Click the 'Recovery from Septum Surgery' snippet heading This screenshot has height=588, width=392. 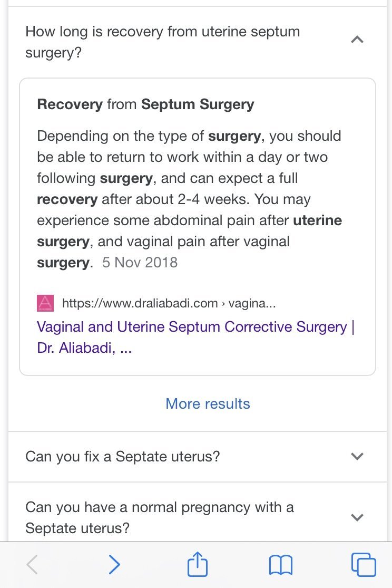(x=145, y=104)
